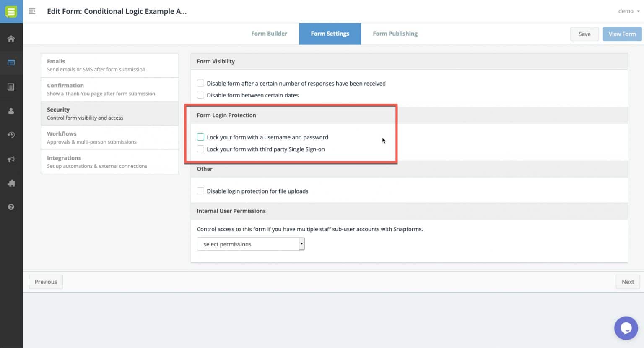
Task: Enable third party Single Sign-on lock
Action: 200,149
